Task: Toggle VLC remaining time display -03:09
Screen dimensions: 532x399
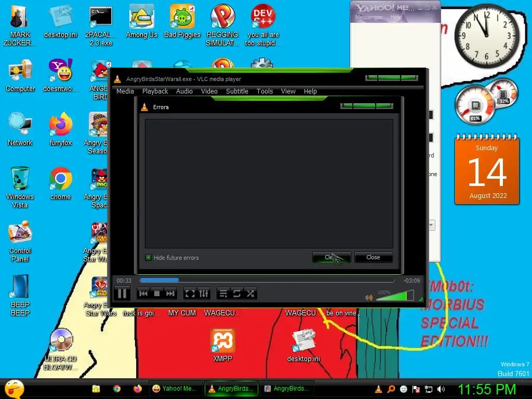Action: click(x=411, y=281)
